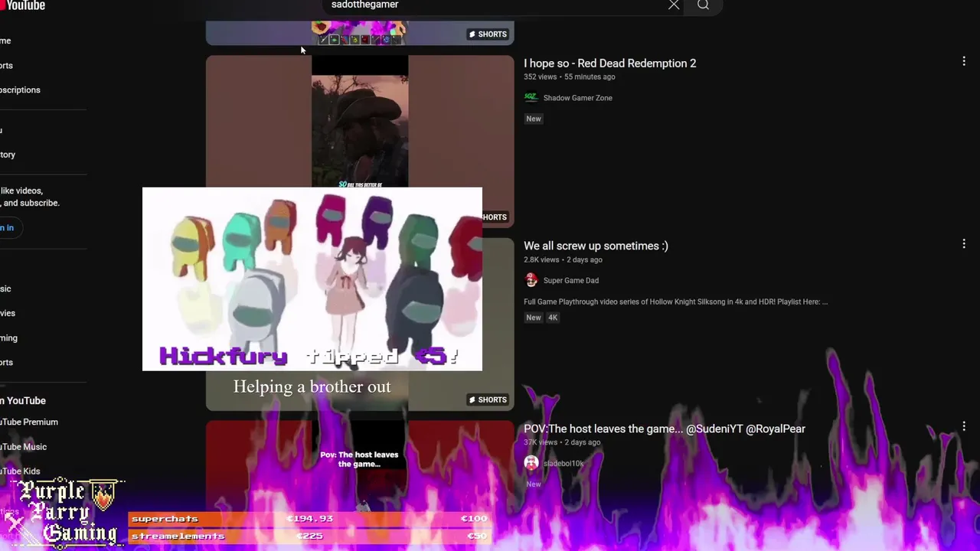Open Subscriptions in the sidebar

point(20,90)
